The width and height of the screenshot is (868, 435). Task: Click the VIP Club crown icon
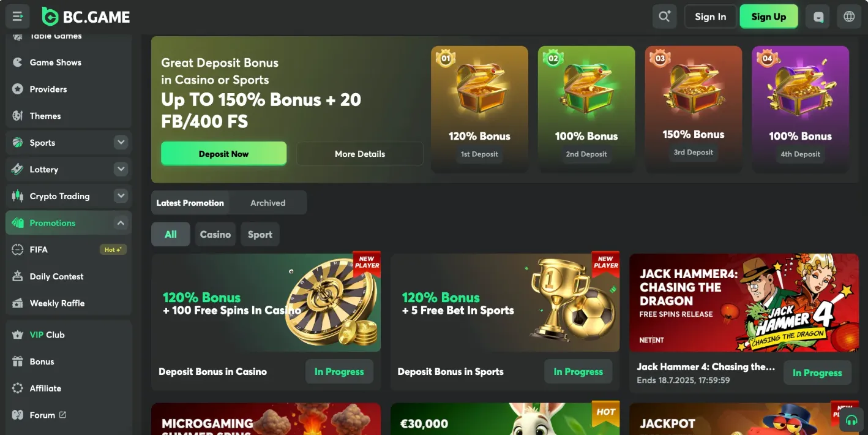(x=18, y=335)
